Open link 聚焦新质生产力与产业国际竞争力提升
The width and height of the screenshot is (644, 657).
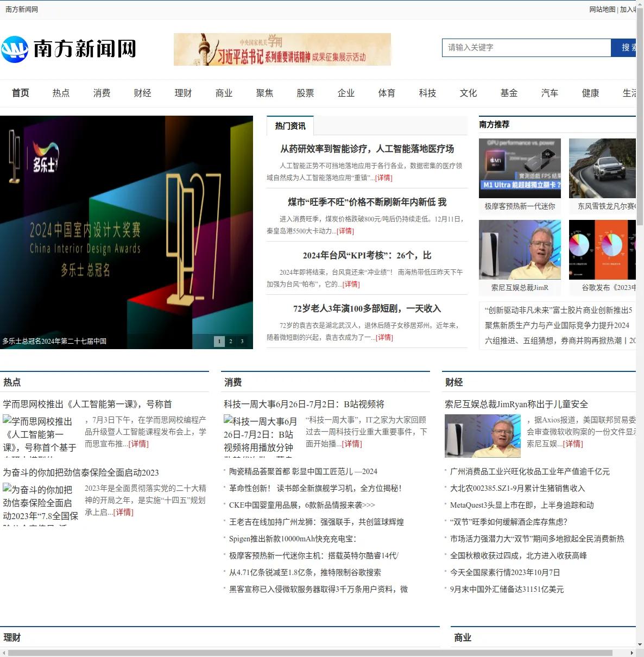557,325
